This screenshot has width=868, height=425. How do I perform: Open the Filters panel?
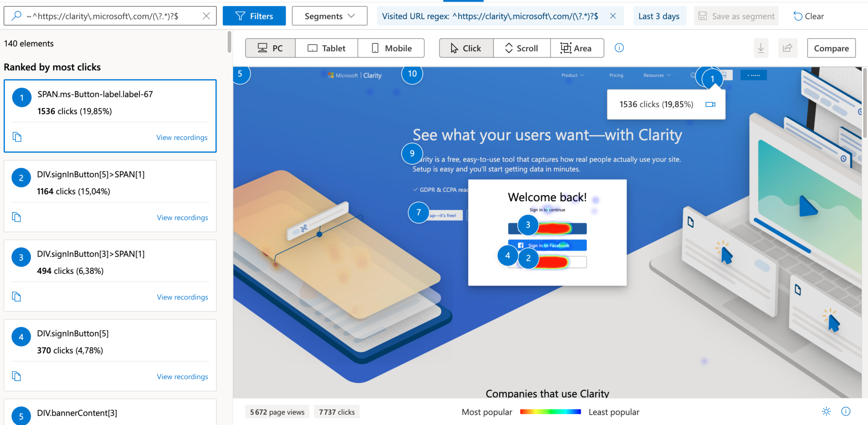(254, 16)
